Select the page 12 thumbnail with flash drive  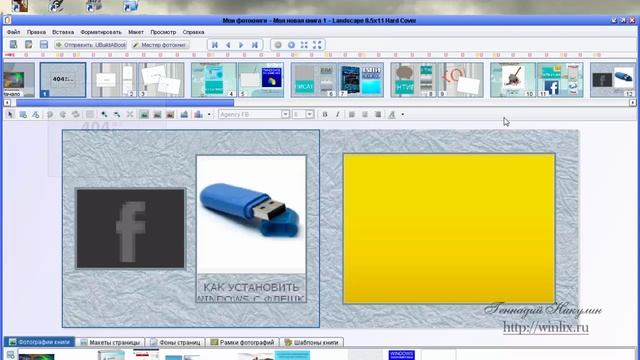(x=613, y=80)
